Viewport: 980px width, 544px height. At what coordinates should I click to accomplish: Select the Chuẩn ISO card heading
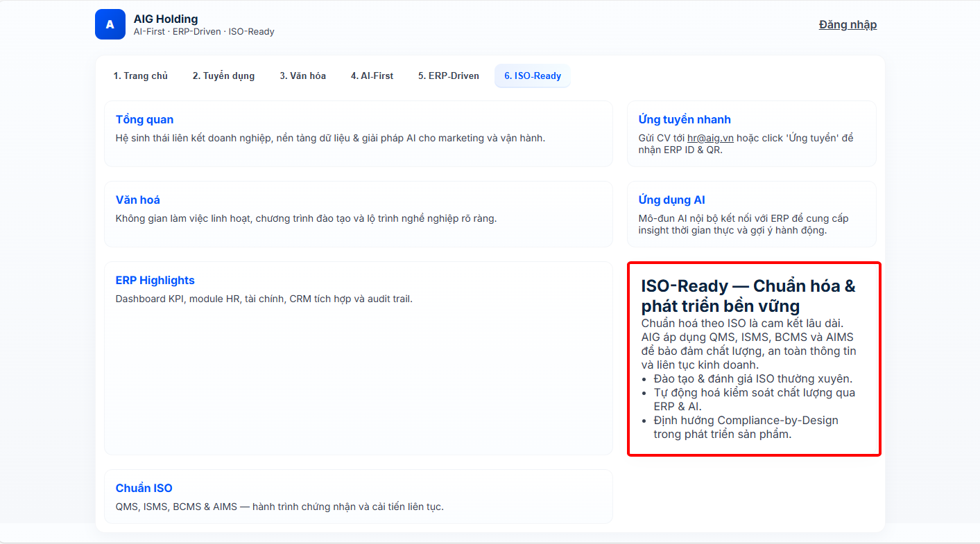(144, 488)
